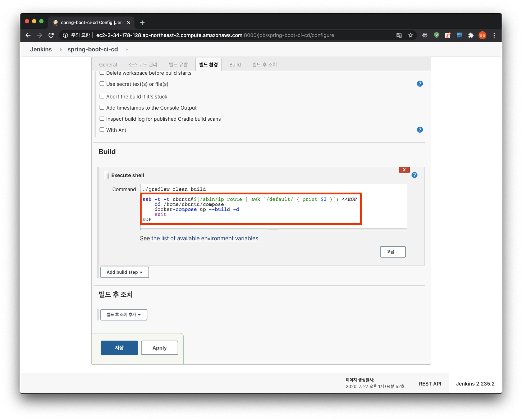Switch to the General tab
Viewport: 522px width, 420px height.
108,65
